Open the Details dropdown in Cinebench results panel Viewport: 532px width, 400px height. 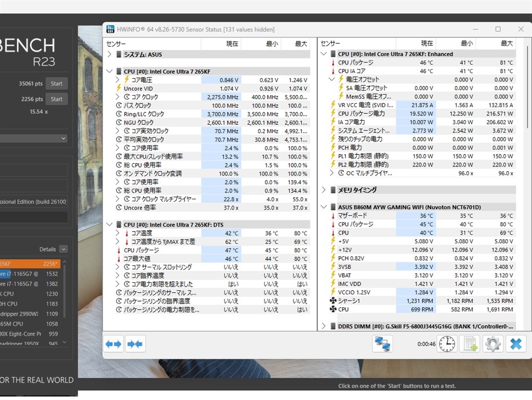tap(62, 249)
